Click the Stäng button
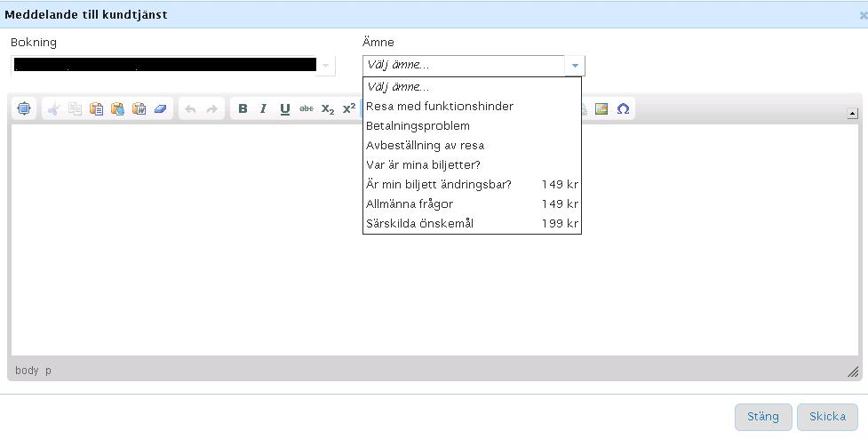868x439 pixels. [762, 416]
